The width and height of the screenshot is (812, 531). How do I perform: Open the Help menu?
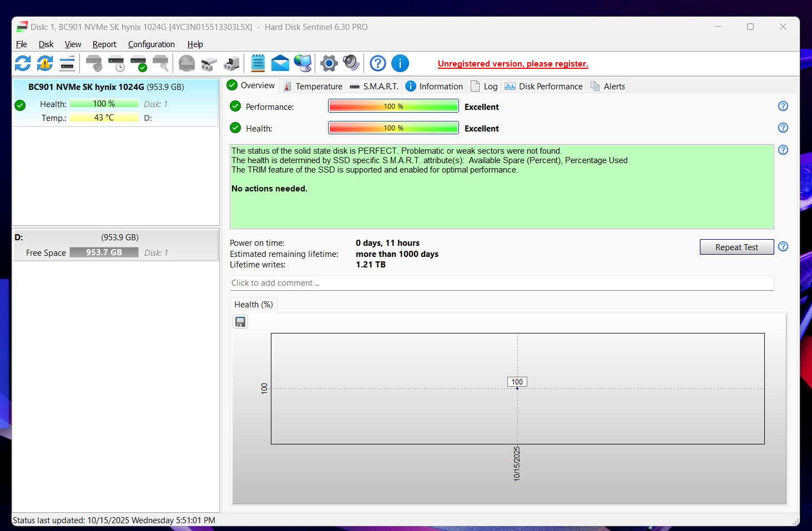(195, 44)
